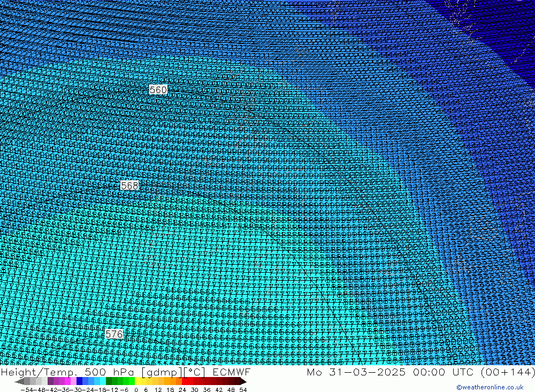
Task: Click the gray left arrow legend end
Action: pyautogui.click(x=19, y=381)
